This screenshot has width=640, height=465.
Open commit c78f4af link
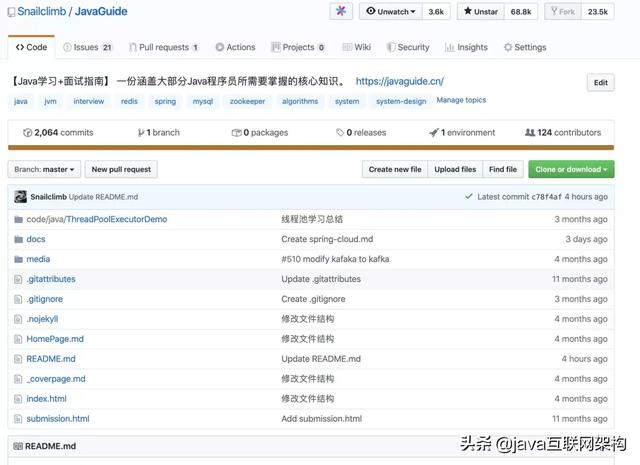547,197
